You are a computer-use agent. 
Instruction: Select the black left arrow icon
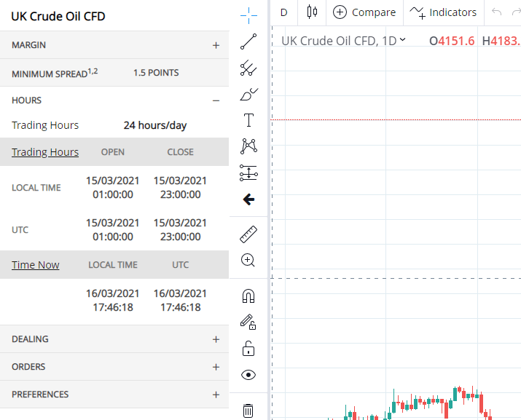[248, 199]
